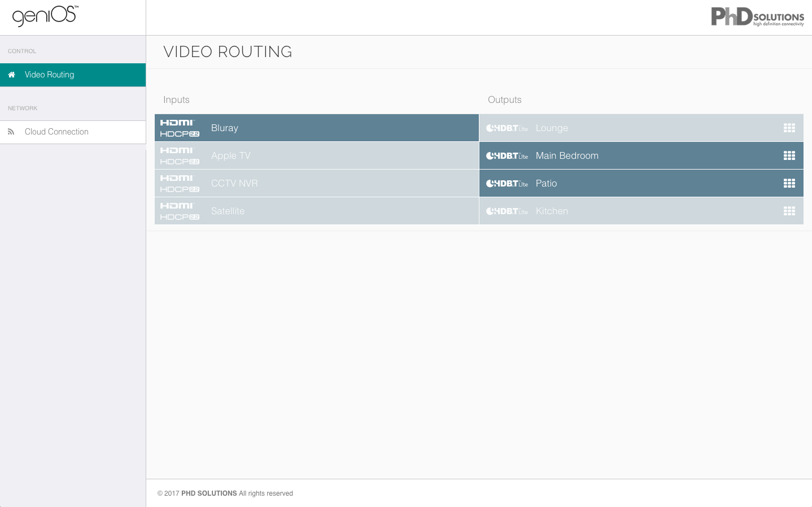Click the HDBT Lite logo on Kitchen row
This screenshot has height=507, width=812.
pyautogui.click(x=507, y=211)
